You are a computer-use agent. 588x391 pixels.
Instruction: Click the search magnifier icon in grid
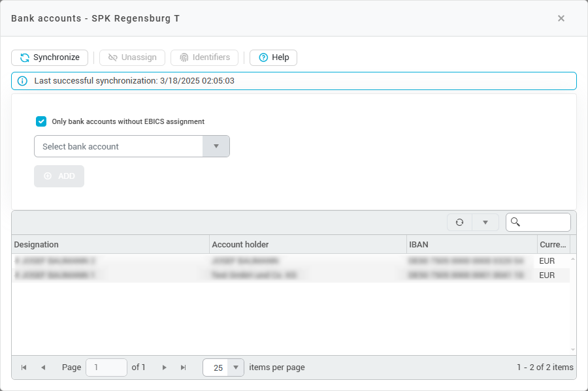[x=515, y=223]
